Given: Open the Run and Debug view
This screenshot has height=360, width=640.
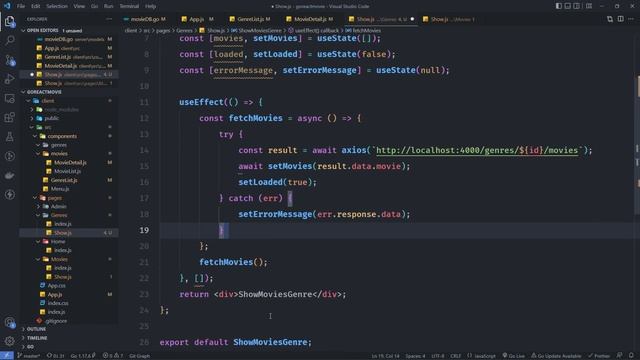Looking at the screenshot, I should [9, 79].
